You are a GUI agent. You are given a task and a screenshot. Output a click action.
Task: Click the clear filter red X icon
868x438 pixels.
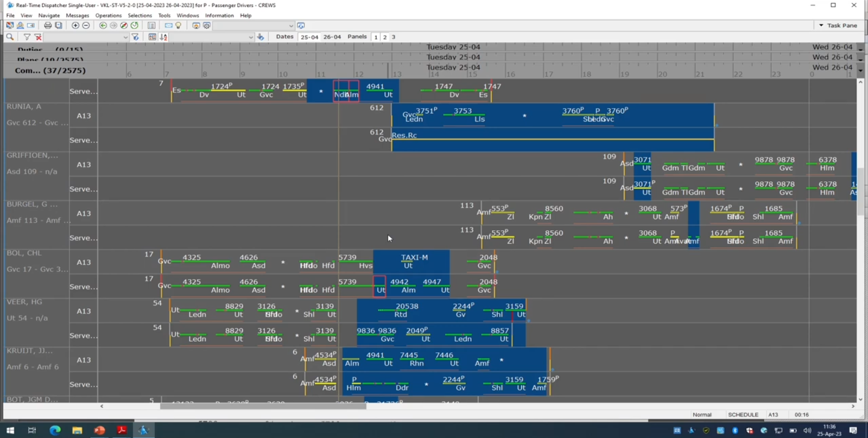38,37
